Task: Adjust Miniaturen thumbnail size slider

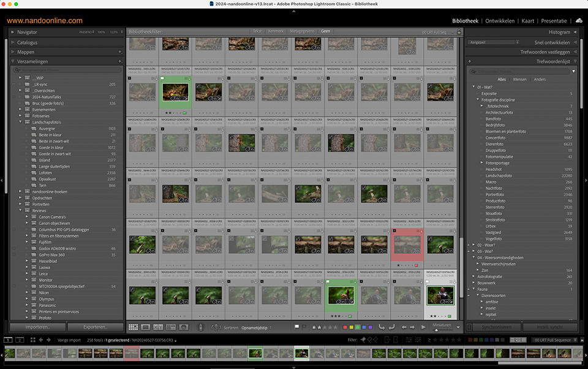Action: (x=436, y=330)
